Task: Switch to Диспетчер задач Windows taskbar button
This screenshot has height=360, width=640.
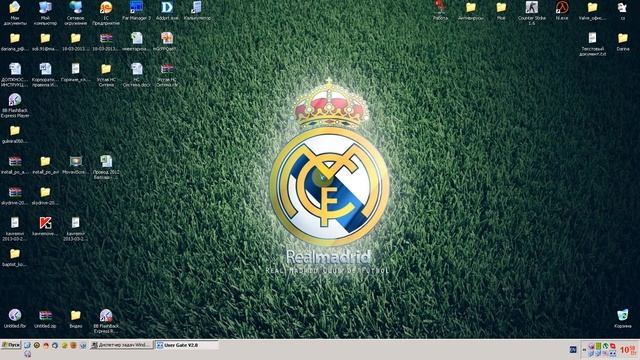Action: [122, 345]
